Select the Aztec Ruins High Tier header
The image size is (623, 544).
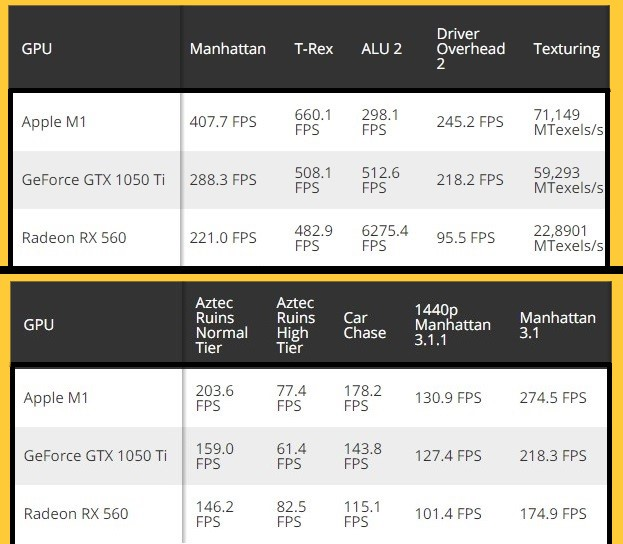(x=295, y=325)
